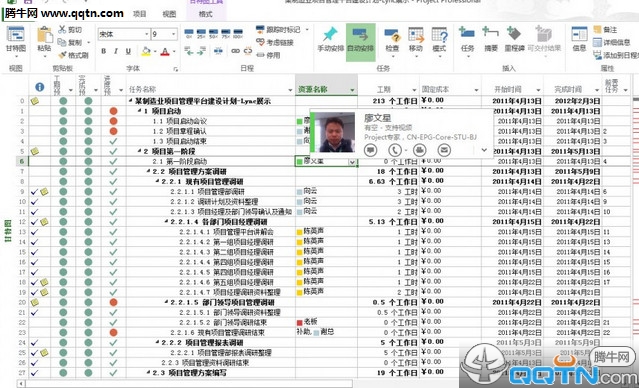Toggle Italic formatting
Image resolution: width=639 pixels, height=388 pixels.
click(116, 51)
